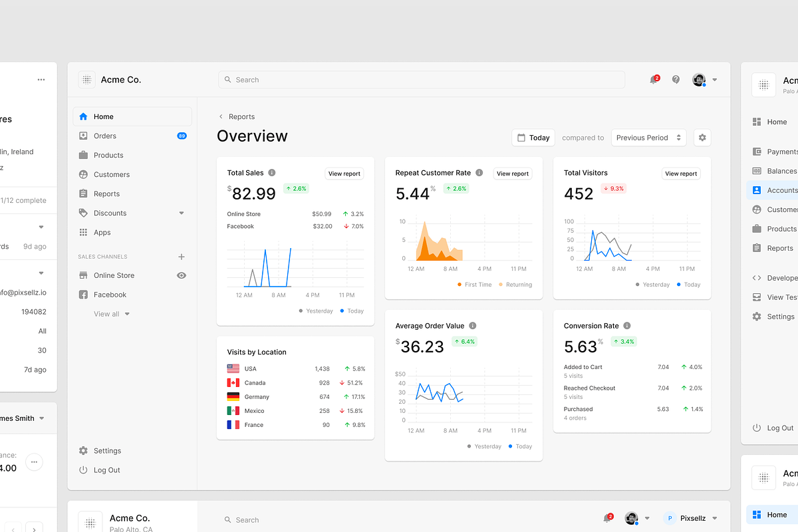Toggle Online Store visibility eye icon
798x532 pixels.
[x=181, y=275]
